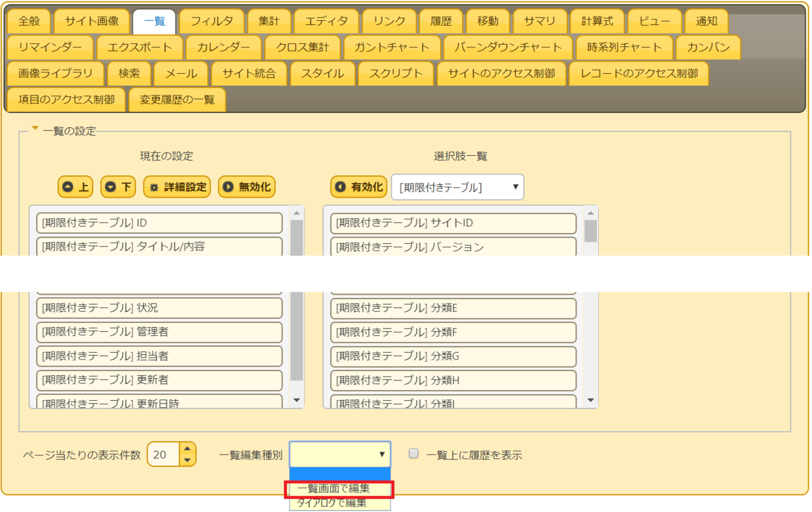Go to the 通知 tab
This screenshot has height=512, width=812.
(706, 21)
